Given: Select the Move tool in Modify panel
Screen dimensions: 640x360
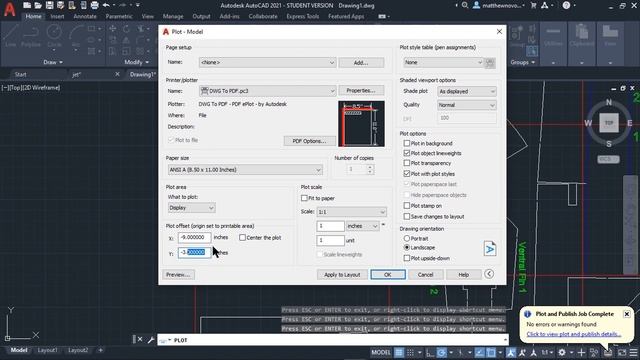Looking at the screenshot, I should [113, 29].
